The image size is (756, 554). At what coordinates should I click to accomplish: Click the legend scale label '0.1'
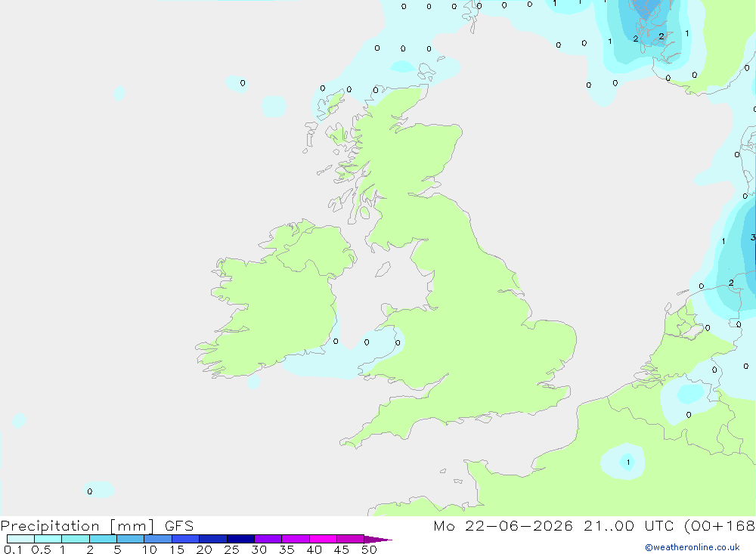[13, 549]
